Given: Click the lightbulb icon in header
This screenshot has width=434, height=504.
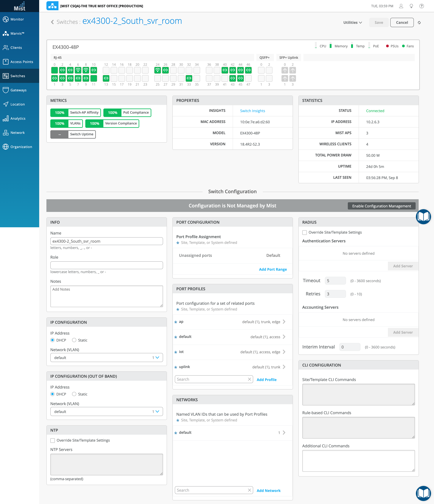Looking at the screenshot, I should pyautogui.click(x=411, y=6).
